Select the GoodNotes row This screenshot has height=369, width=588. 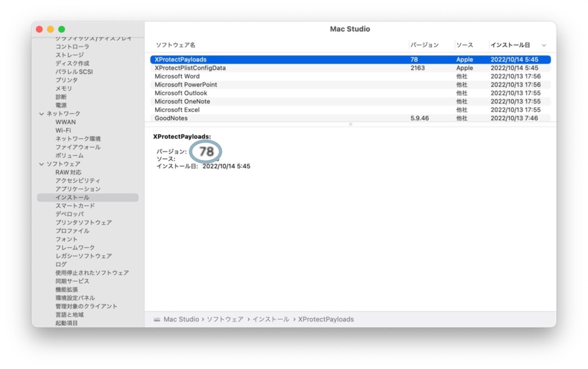(x=350, y=118)
